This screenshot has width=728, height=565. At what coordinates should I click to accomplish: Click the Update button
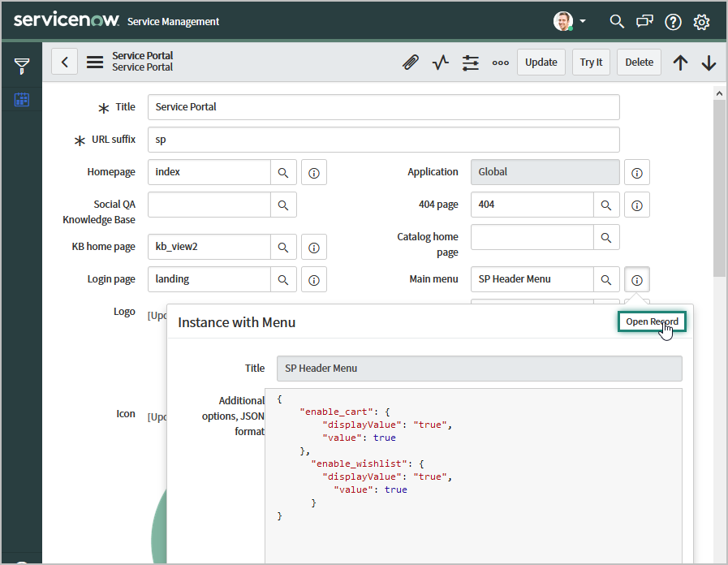[x=541, y=63]
